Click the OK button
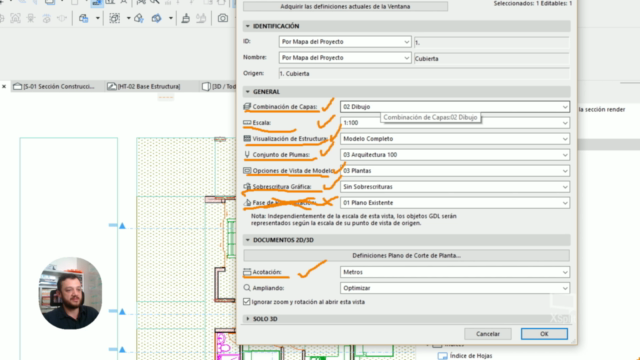The image size is (640, 360). tap(544, 334)
